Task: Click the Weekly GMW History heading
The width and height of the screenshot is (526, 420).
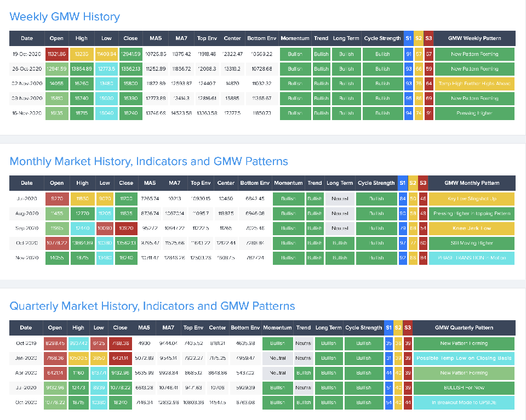Action: click(65, 16)
